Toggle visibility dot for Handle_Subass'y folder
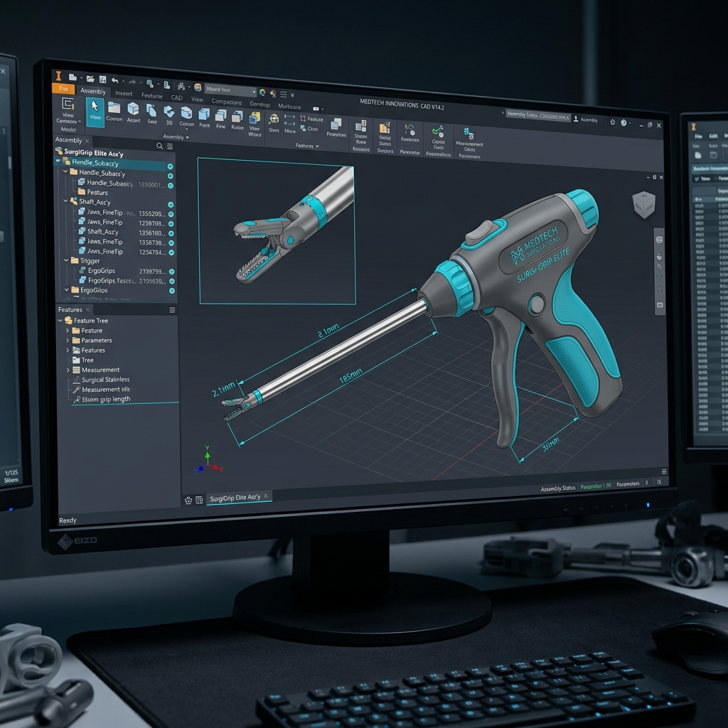 coord(170,176)
